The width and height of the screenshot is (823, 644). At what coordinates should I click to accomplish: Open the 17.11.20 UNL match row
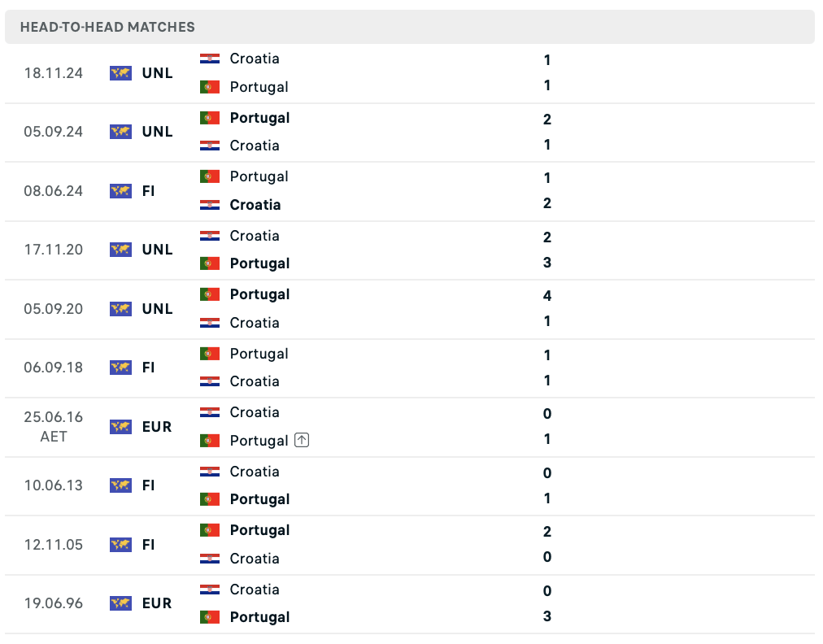click(409, 250)
